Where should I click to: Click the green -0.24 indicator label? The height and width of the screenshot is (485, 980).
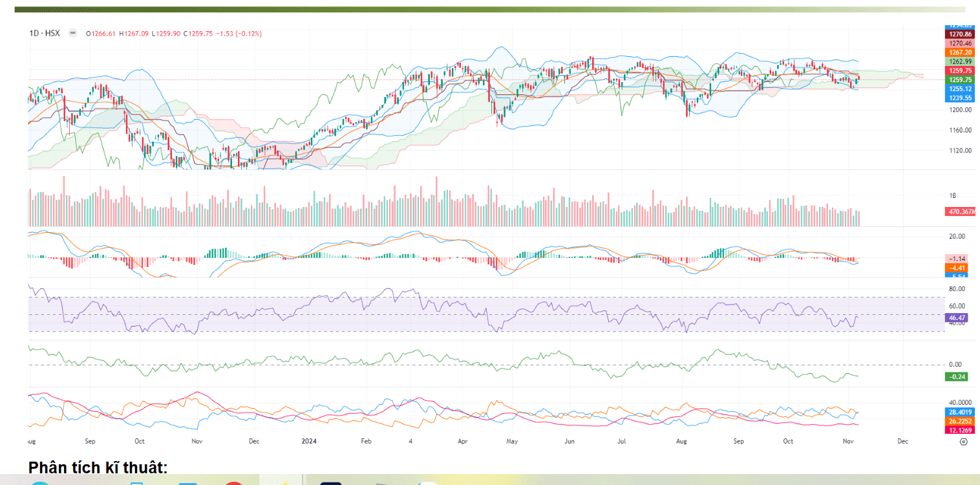tap(956, 376)
